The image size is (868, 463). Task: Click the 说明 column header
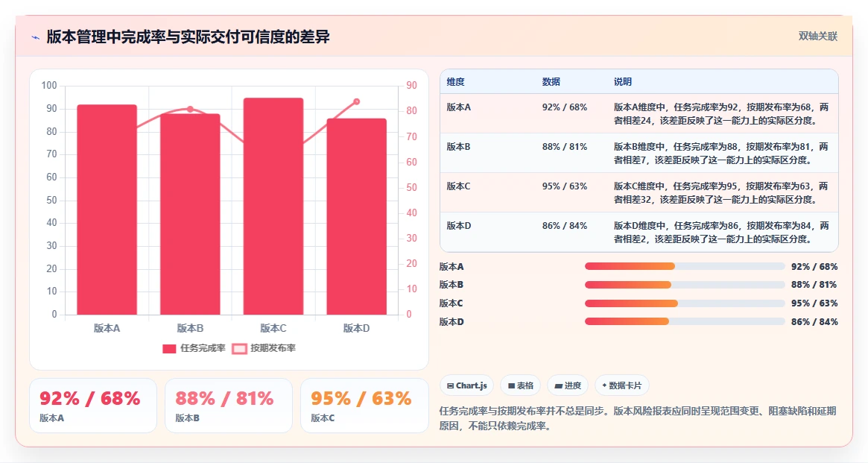point(623,81)
